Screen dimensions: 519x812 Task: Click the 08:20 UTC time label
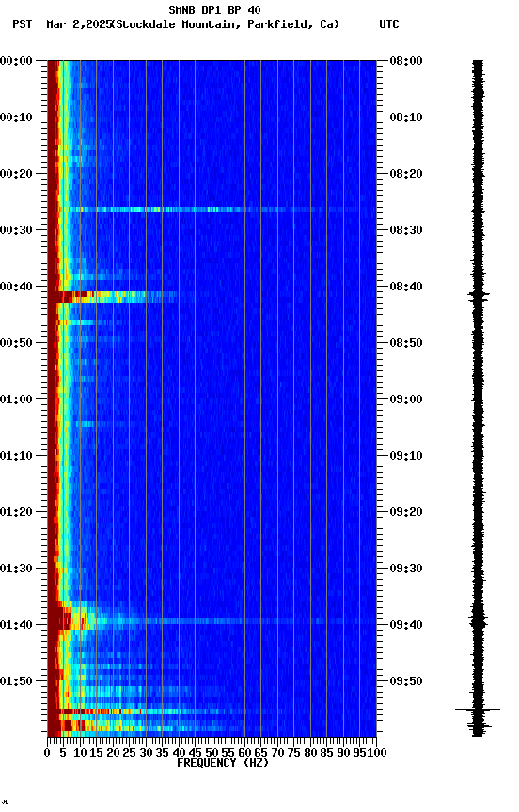[406, 174]
